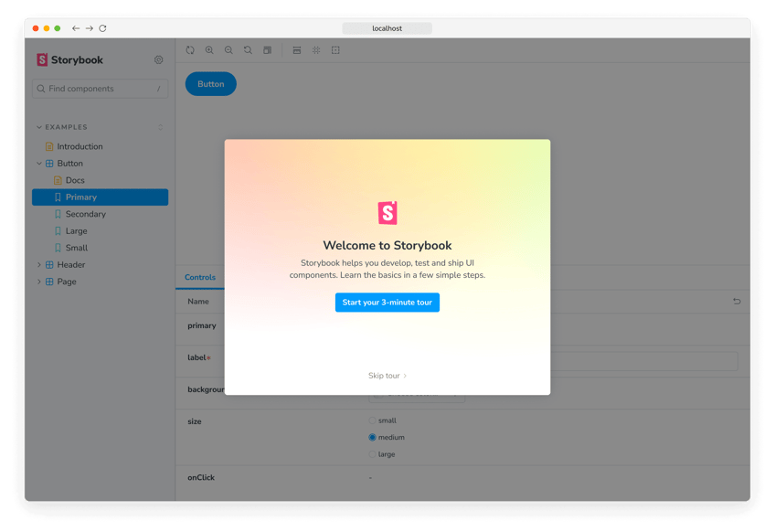Select the medium size radio button
This screenshot has height=532, width=775.
point(373,438)
